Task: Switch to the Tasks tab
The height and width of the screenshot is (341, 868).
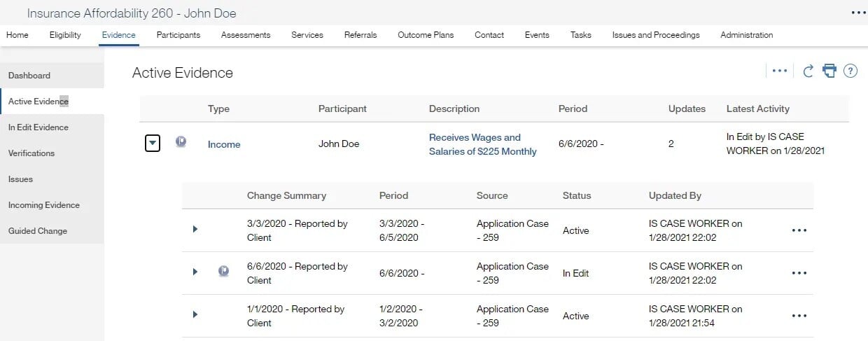Action: pyautogui.click(x=580, y=35)
